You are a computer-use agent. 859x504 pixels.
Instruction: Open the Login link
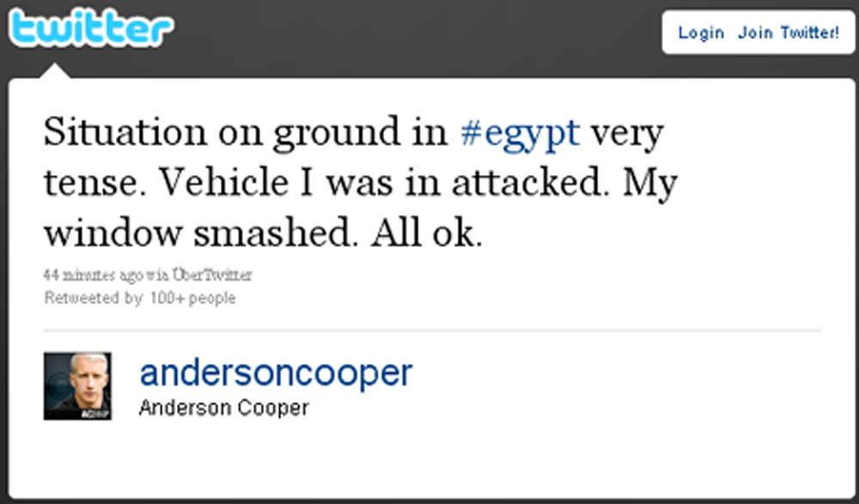tap(700, 33)
